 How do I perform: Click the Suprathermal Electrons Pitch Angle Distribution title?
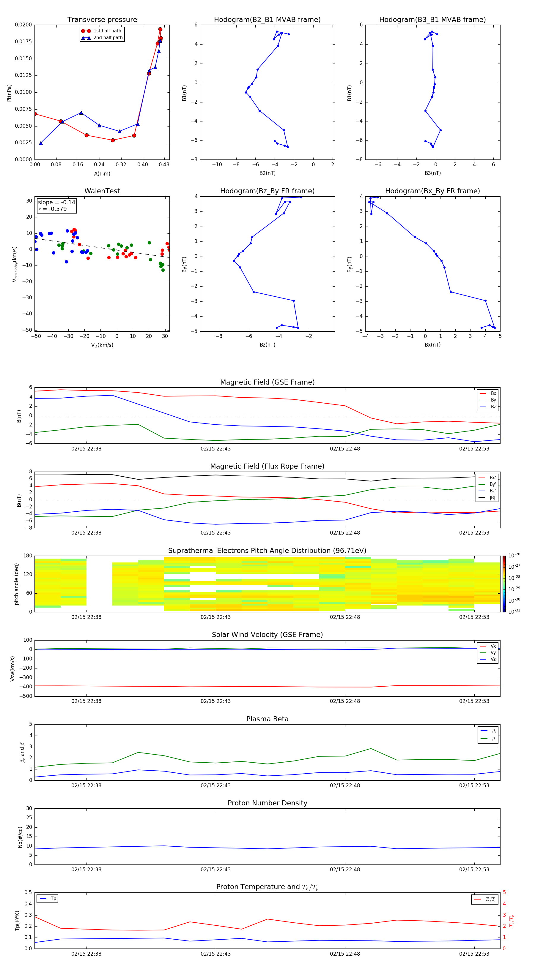(x=267, y=551)
